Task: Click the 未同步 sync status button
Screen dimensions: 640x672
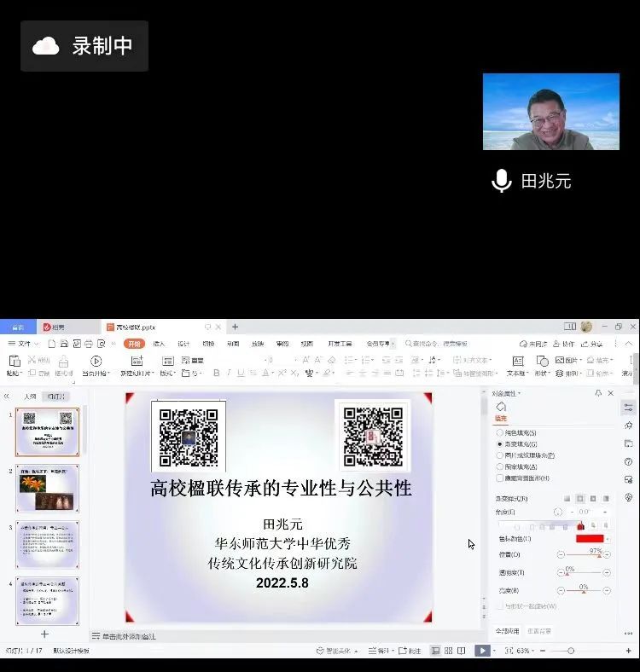Action: 533,344
